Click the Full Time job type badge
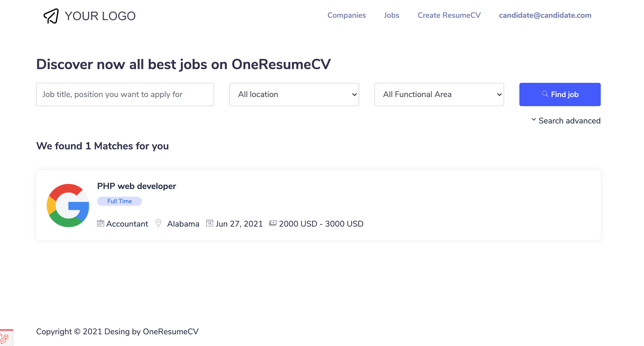The image size is (644, 346). click(119, 201)
